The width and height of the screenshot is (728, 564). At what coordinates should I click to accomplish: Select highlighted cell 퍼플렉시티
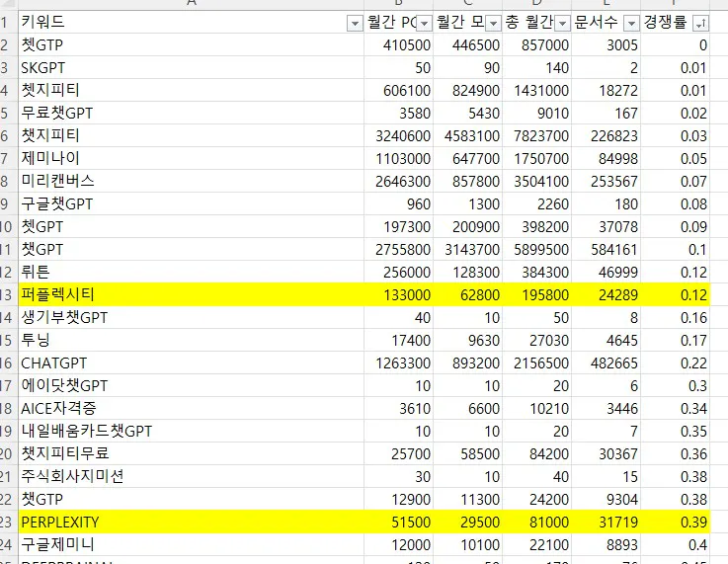(x=191, y=294)
